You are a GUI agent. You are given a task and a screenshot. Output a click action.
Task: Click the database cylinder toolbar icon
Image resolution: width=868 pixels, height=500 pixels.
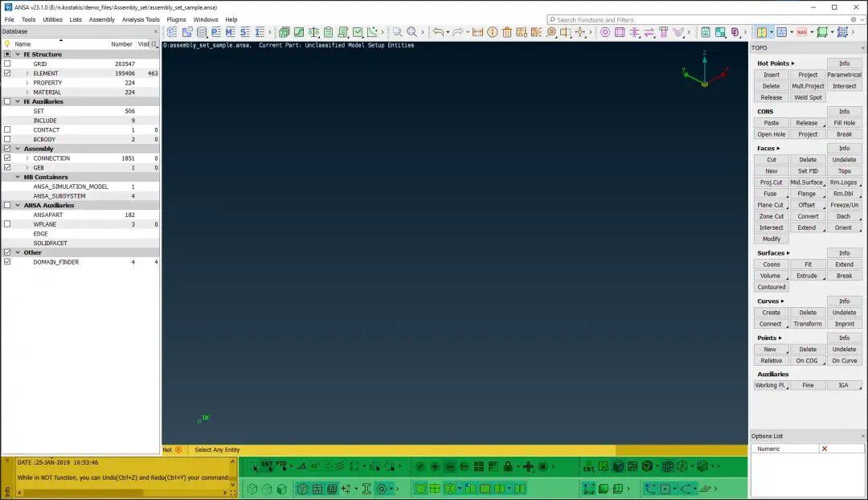tap(202, 32)
